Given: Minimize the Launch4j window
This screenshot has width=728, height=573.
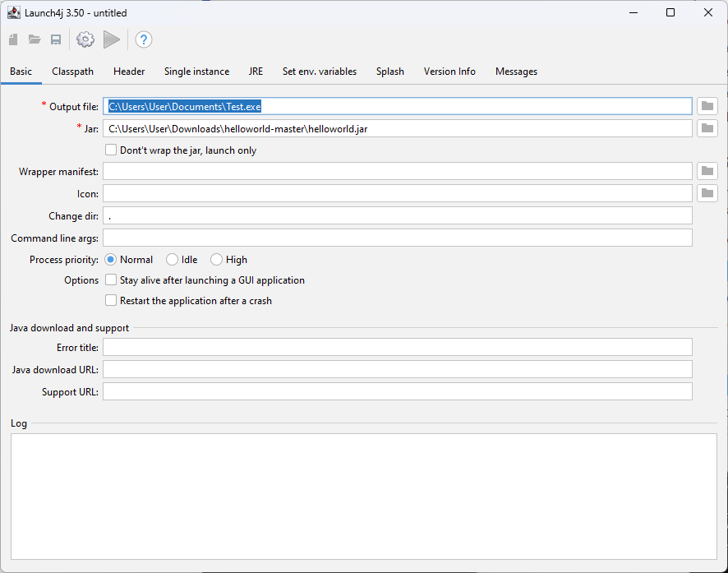Looking at the screenshot, I should [x=634, y=12].
